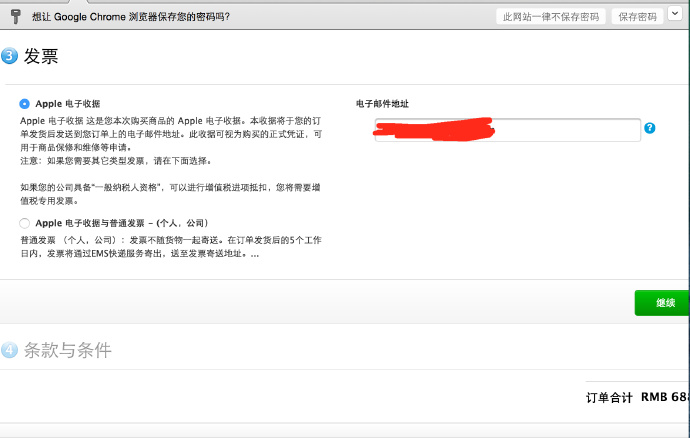Click the 电子邮件地址 label

pos(382,104)
